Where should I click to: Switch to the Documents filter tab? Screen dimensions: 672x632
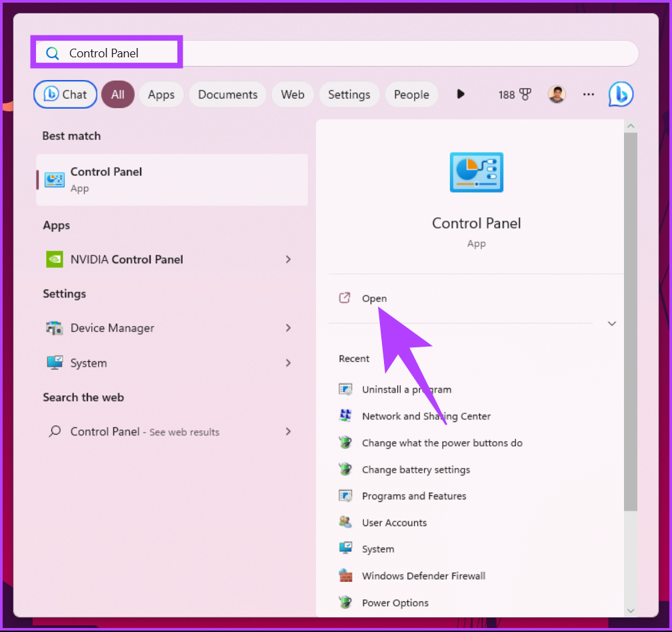pyautogui.click(x=227, y=94)
